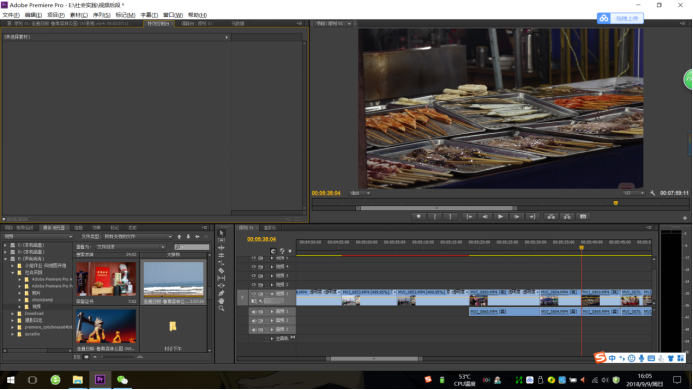Screen dimensions: 693x390
Task: Click timeline horizontal zoom scrollbar
Action: click(374, 359)
